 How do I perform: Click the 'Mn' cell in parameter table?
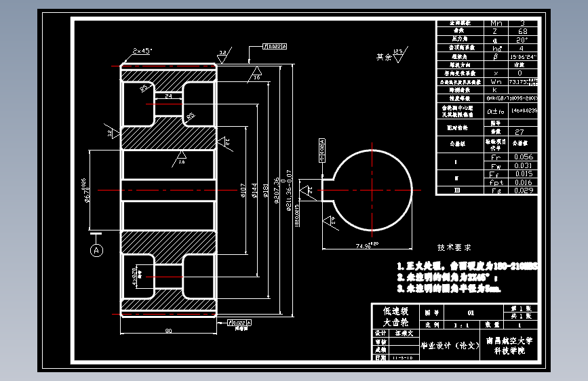click(496, 23)
